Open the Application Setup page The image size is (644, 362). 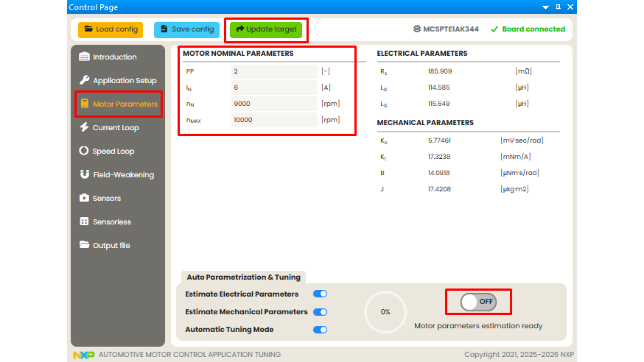(x=118, y=80)
